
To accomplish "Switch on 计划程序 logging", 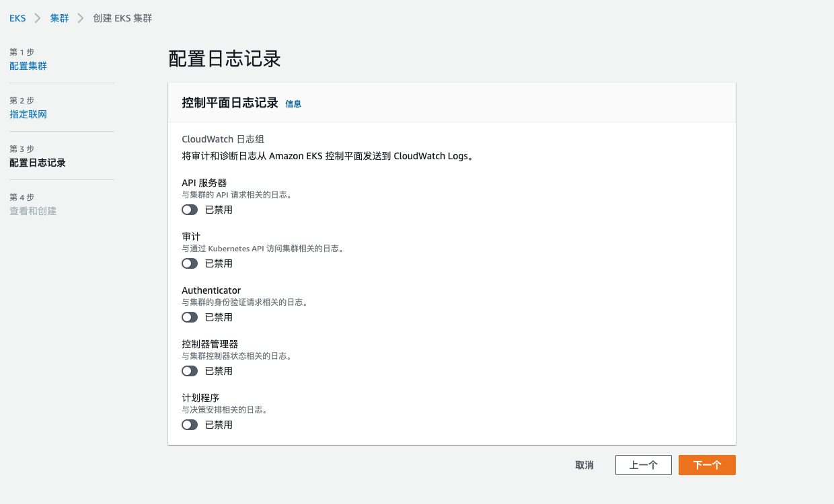I will tap(190, 425).
